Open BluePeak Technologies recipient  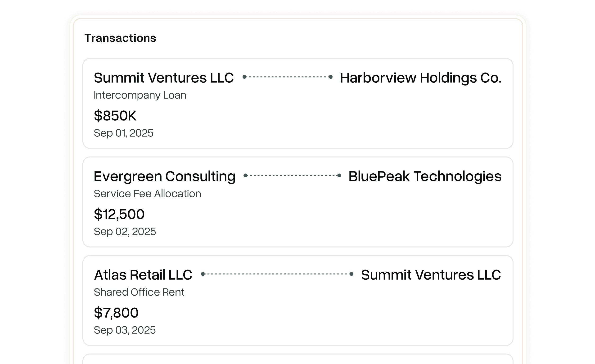point(425,176)
